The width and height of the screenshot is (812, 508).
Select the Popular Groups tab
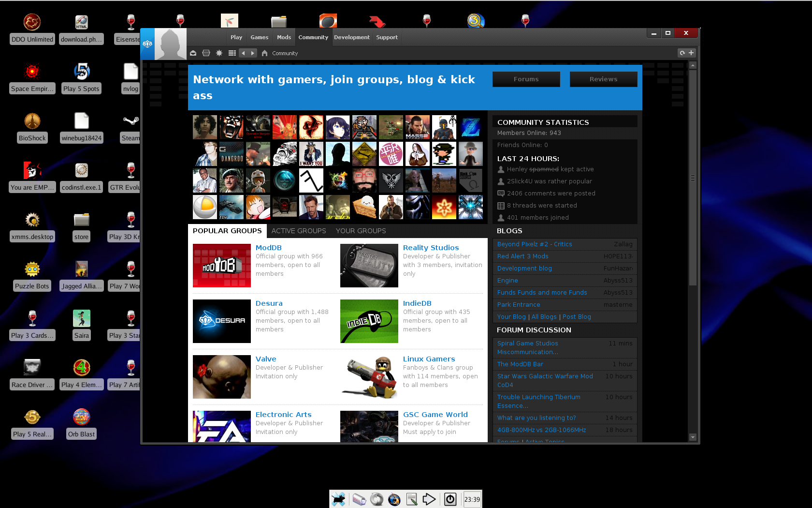point(227,231)
